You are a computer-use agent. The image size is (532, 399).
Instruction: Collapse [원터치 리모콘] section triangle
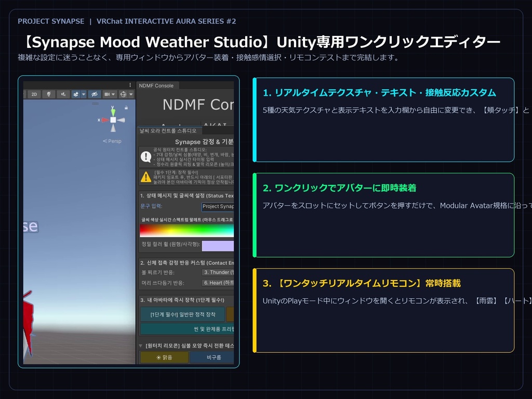click(141, 345)
